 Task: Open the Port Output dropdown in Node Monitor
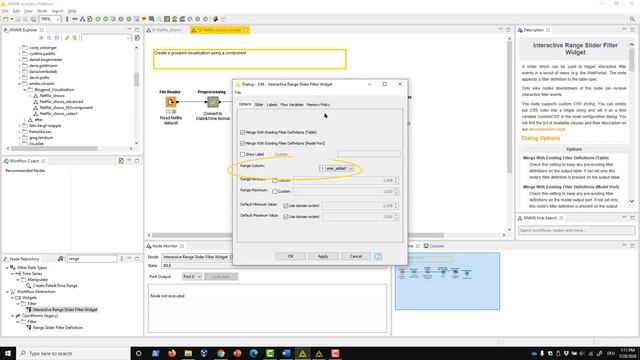coord(192,276)
